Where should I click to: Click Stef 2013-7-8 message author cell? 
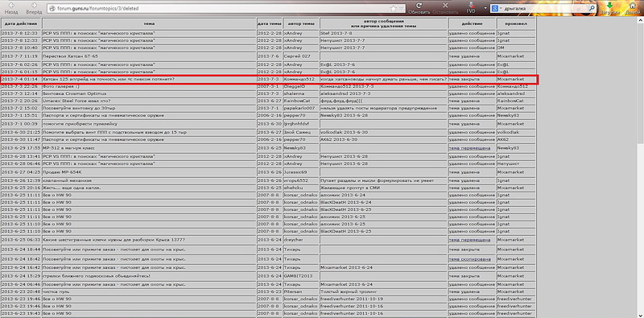tap(384, 33)
